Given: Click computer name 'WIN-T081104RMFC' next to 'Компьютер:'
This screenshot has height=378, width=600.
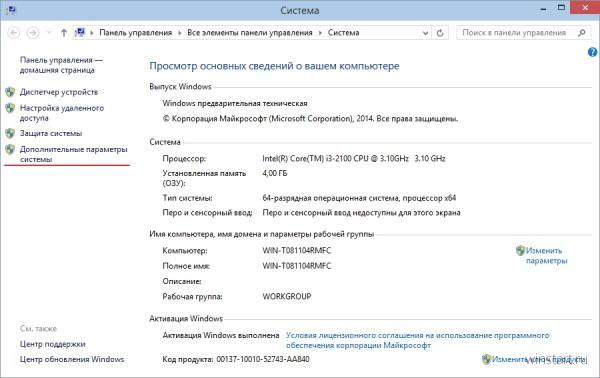Looking at the screenshot, I should tap(297, 251).
